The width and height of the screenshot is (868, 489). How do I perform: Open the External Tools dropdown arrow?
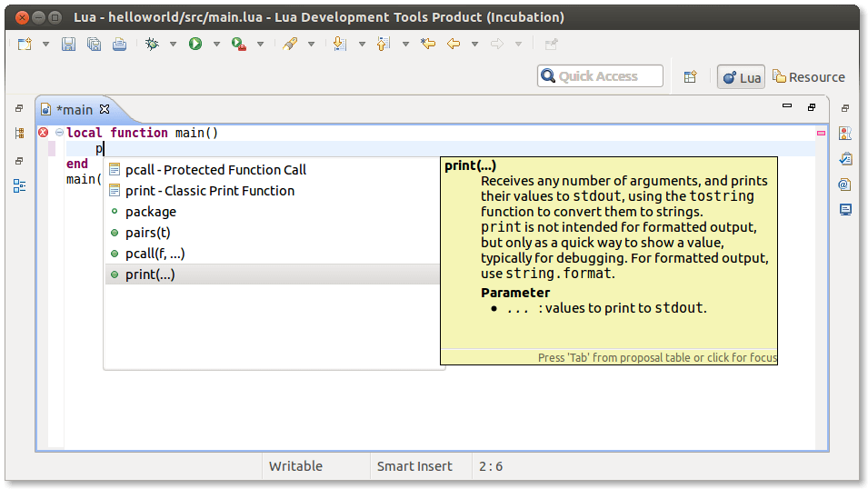tap(260, 45)
